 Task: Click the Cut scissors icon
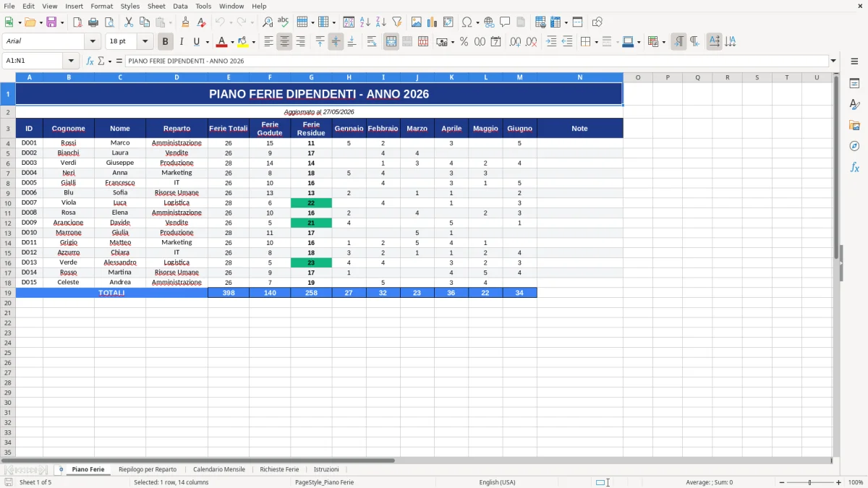pos(129,22)
